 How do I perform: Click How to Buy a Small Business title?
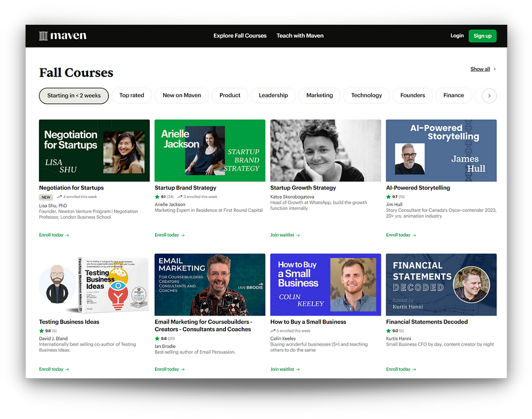coord(308,322)
